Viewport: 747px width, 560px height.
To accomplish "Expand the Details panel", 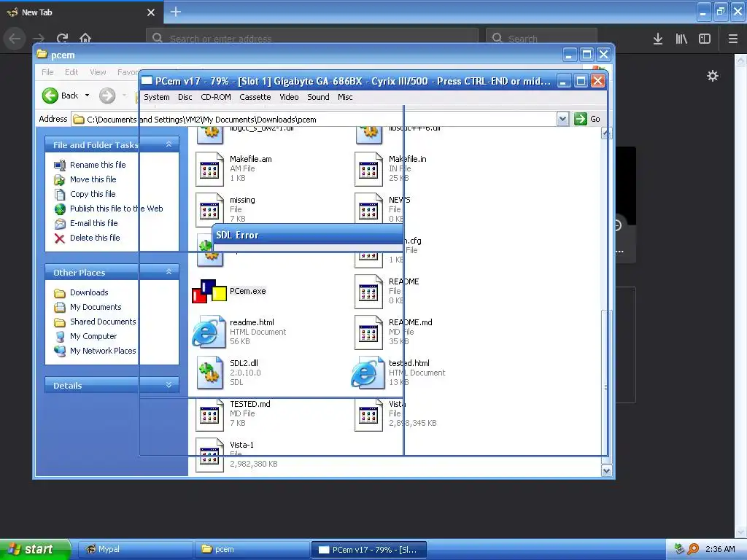I will tap(169, 385).
